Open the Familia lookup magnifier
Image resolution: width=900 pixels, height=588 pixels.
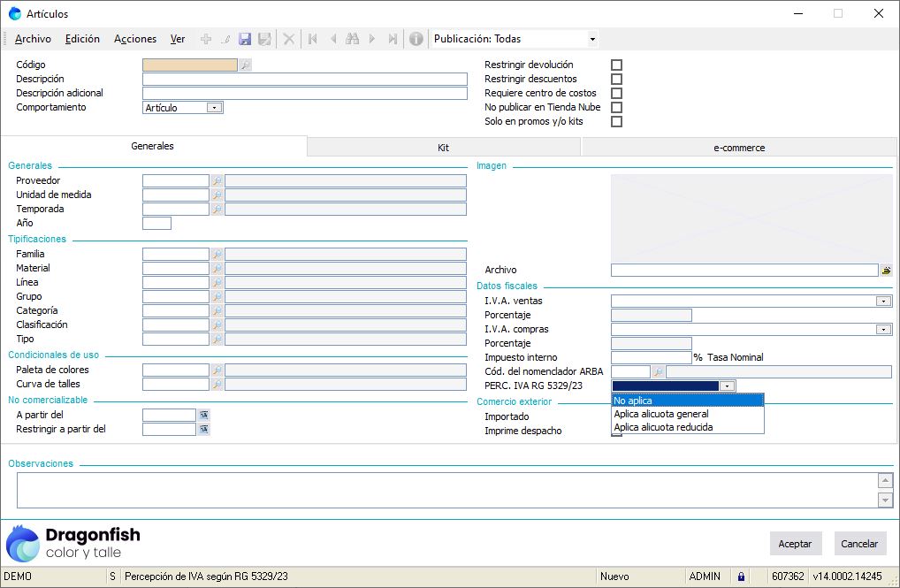click(x=217, y=254)
